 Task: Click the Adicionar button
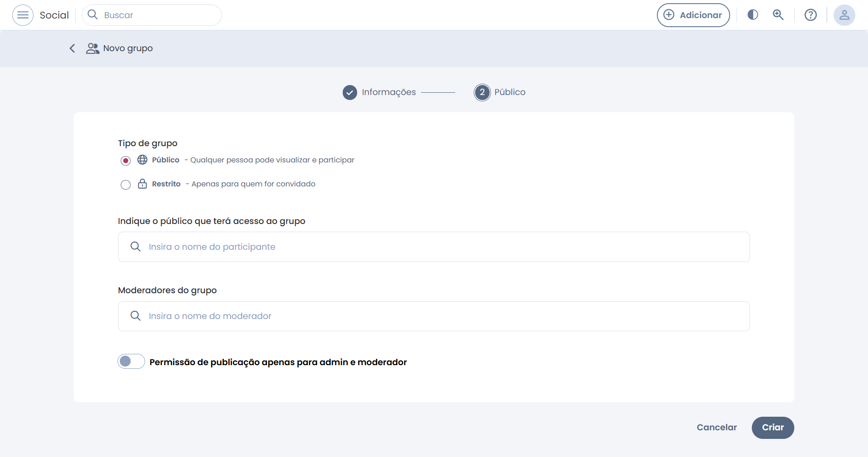point(693,15)
